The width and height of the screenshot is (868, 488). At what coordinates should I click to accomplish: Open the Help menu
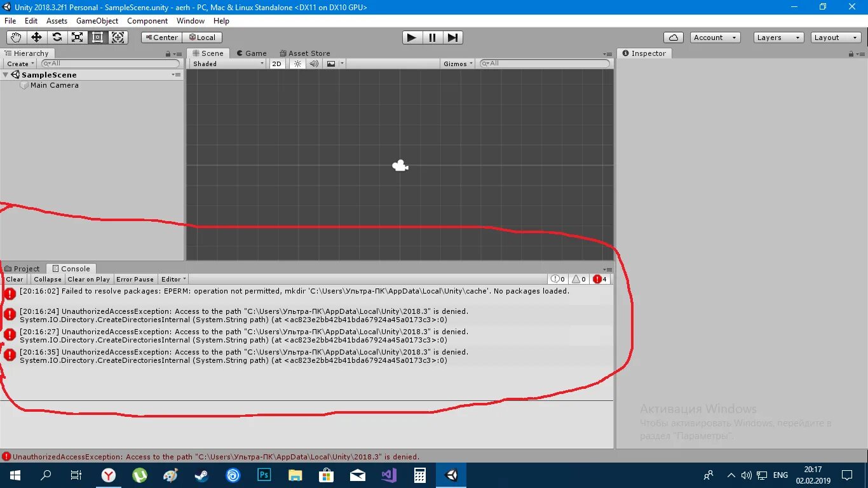221,21
